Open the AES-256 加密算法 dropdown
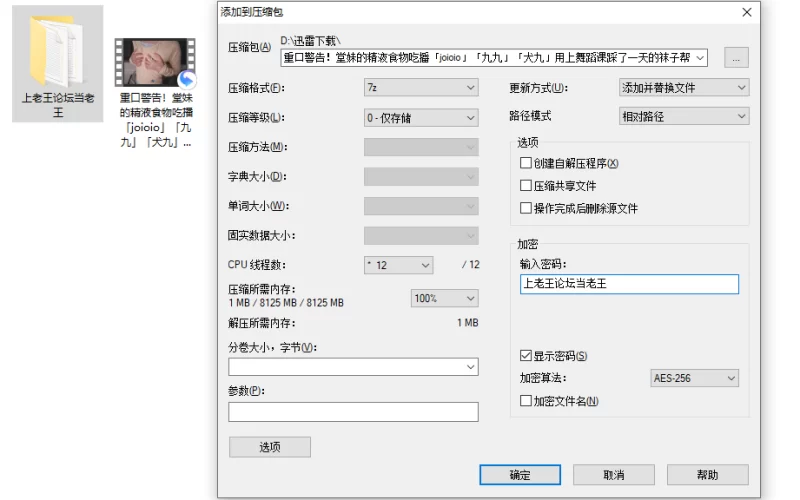Viewport: 800px width, 500px height. pos(695,378)
